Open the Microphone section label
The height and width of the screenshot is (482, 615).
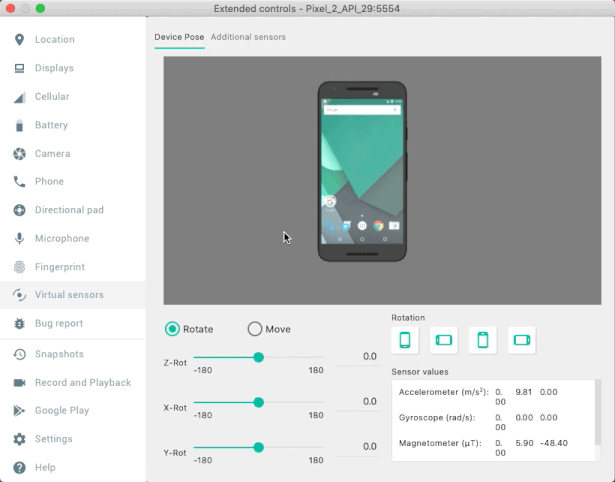[x=62, y=238]
